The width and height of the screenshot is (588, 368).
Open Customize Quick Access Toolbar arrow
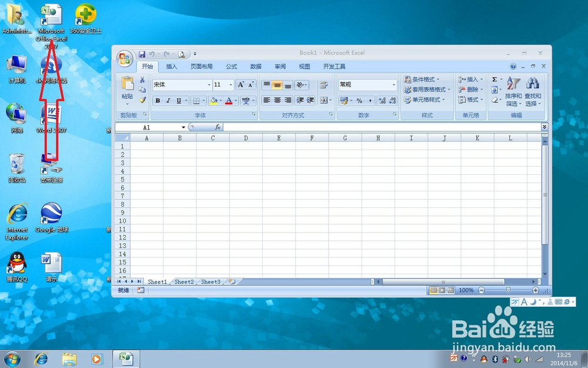tap(195, 54)
